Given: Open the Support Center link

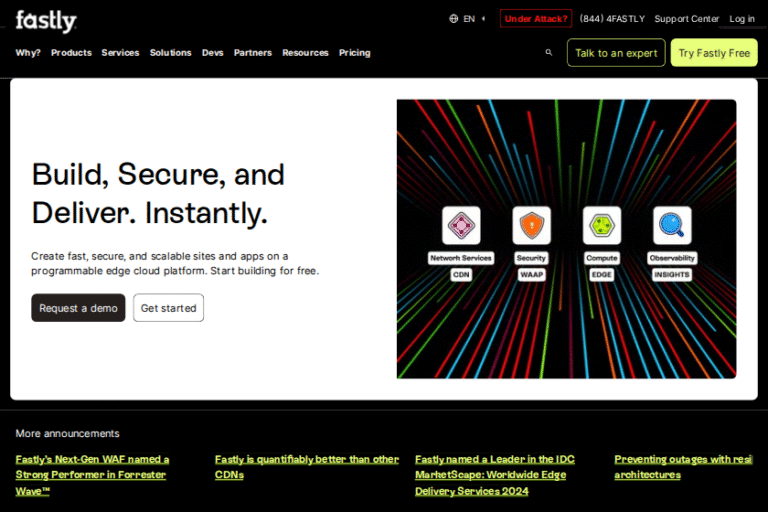Looking at the screenshot, I should 687,19.
